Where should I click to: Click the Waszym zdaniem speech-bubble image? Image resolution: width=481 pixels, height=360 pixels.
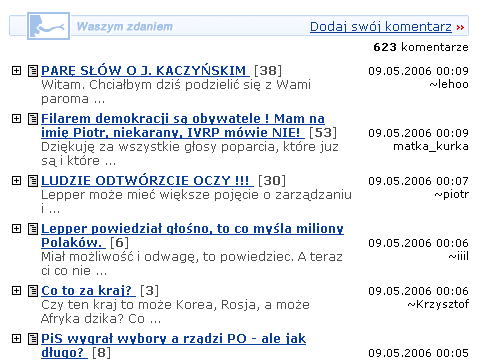48,26
